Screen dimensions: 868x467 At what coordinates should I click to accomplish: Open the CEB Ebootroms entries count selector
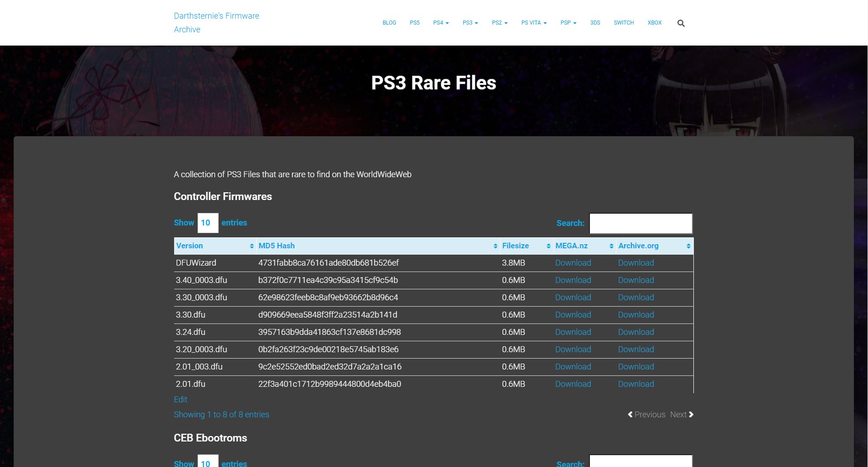tap(208, 461)
